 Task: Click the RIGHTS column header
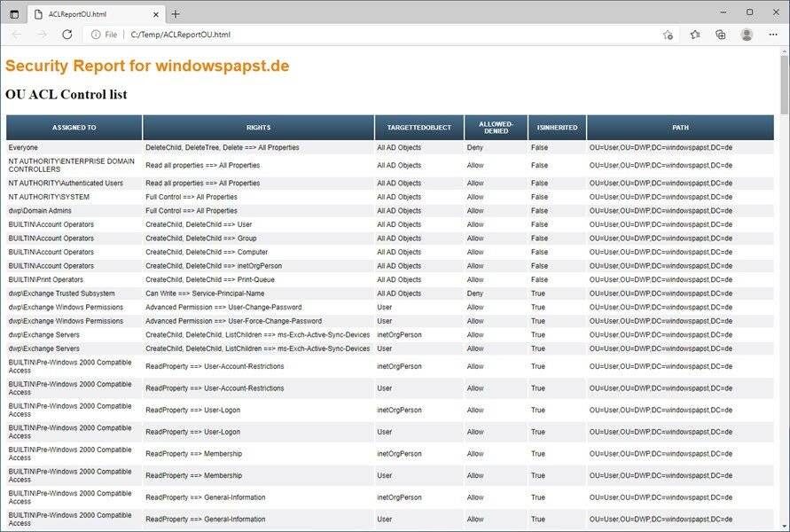click(258, 128)
